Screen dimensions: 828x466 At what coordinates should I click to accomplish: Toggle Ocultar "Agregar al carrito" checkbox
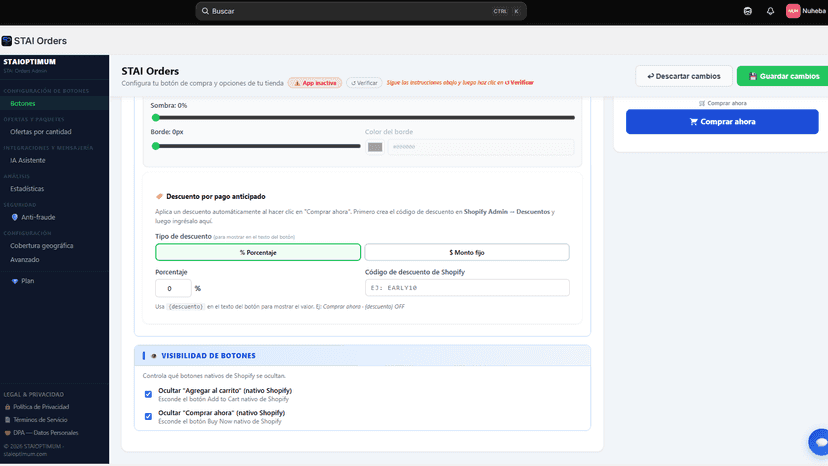coord(148,394)
